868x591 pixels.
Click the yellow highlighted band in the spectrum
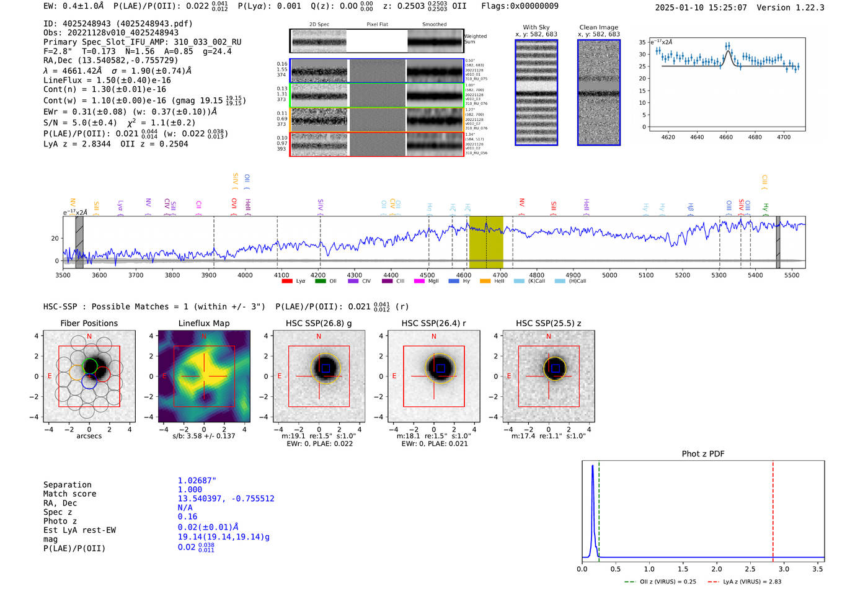485,242
